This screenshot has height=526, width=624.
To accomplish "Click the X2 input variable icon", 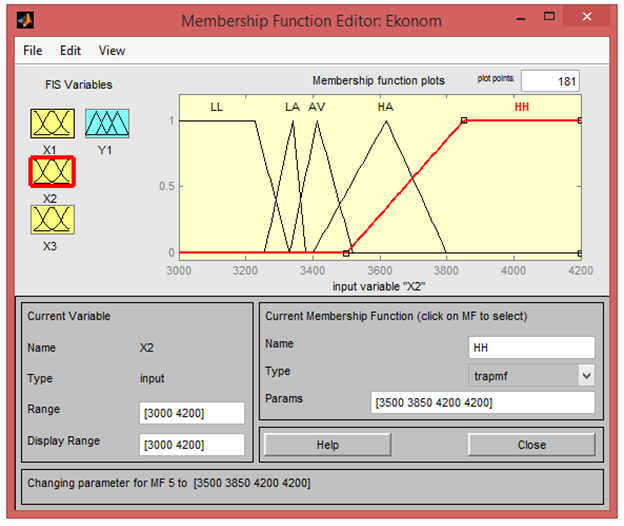I will pos(51,172).
